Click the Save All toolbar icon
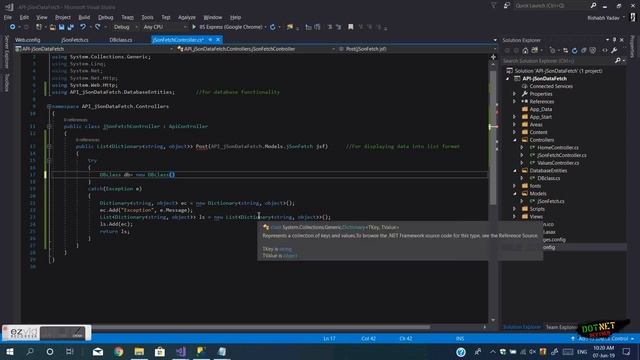Screen dimensions: 640x360 [71, 27]
